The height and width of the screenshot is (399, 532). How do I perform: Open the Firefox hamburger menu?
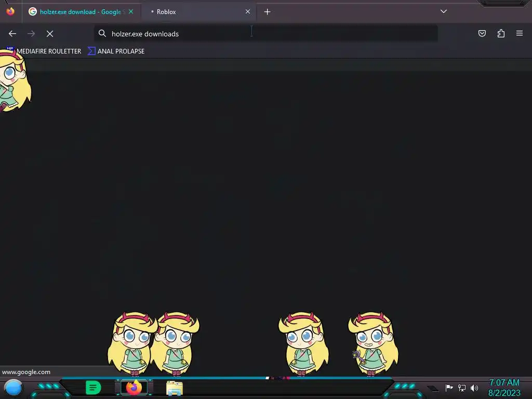[x=520, y=33]
